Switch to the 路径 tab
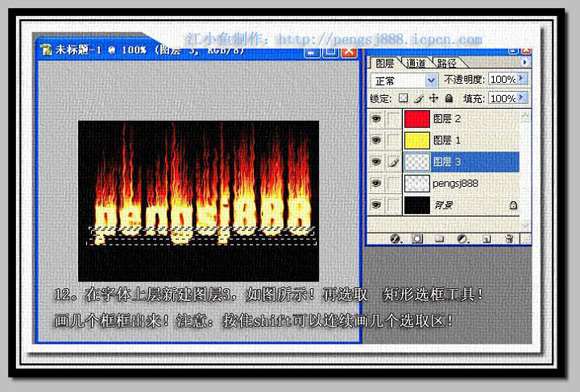 pyautogui.click(x=447, y=63)
